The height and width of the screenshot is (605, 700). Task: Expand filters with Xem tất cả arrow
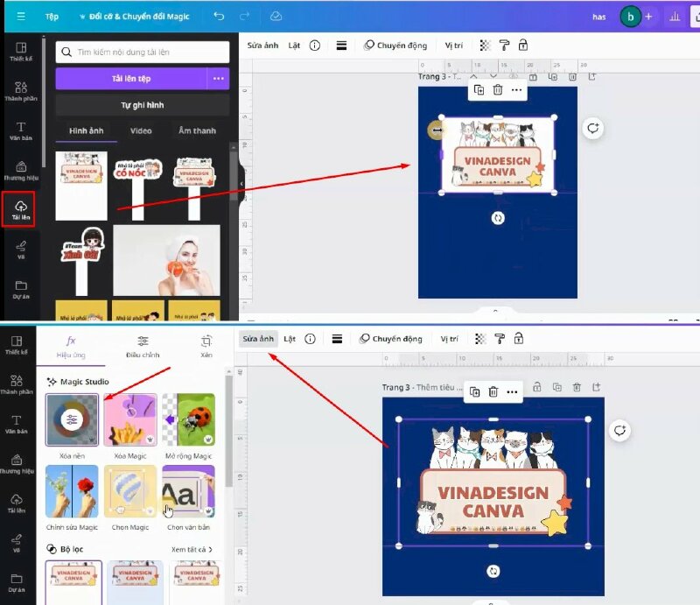pyautogui.click(x=192, y=549)
